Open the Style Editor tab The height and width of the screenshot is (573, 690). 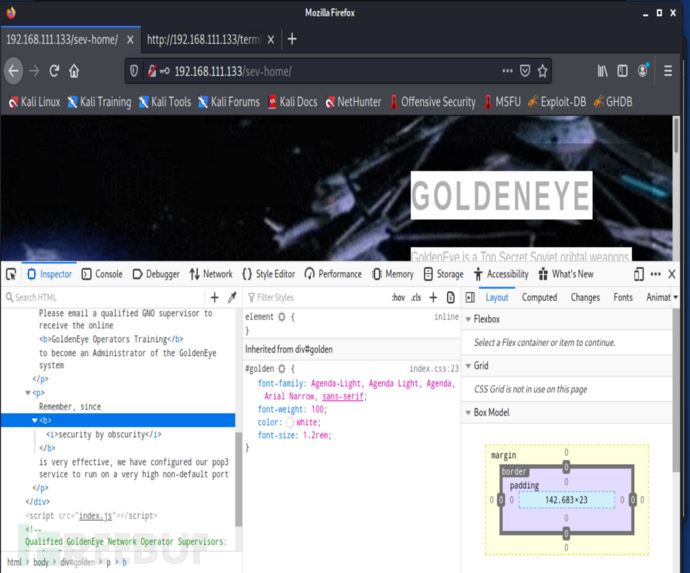click(269, 274)
